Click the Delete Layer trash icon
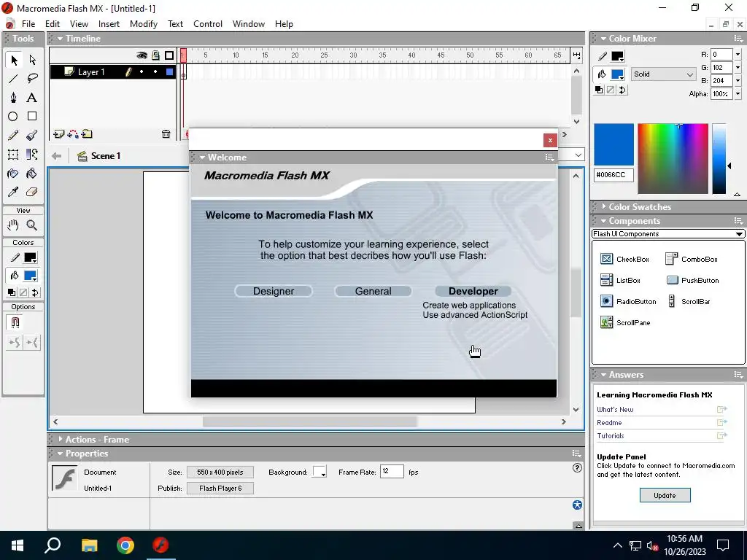747x560 pixels. click(166, 134)
